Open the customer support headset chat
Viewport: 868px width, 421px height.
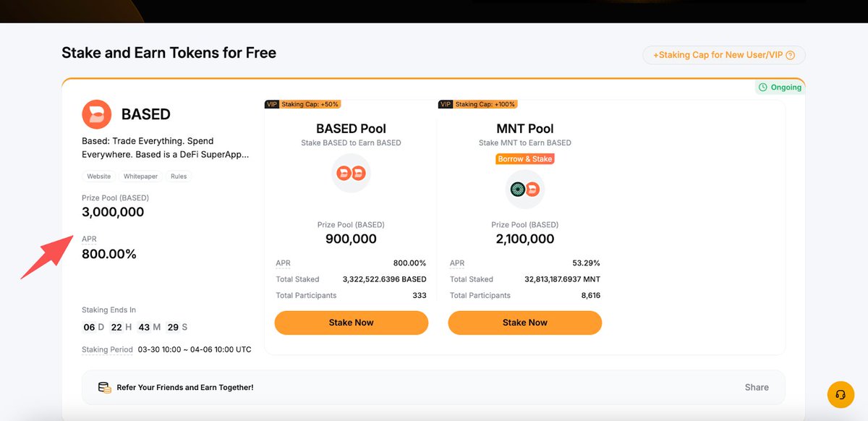pyautogui.click(x=840, y=394)
